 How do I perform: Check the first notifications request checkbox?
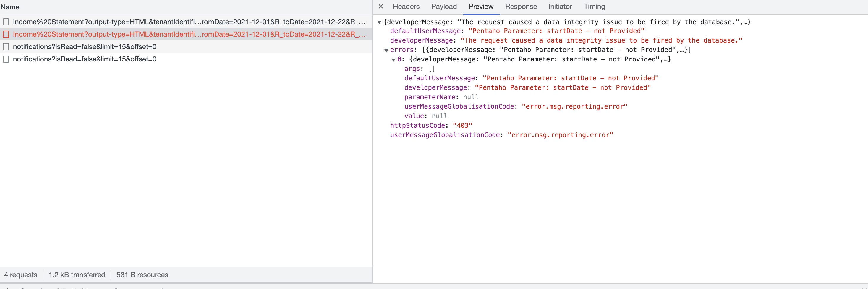6,46
